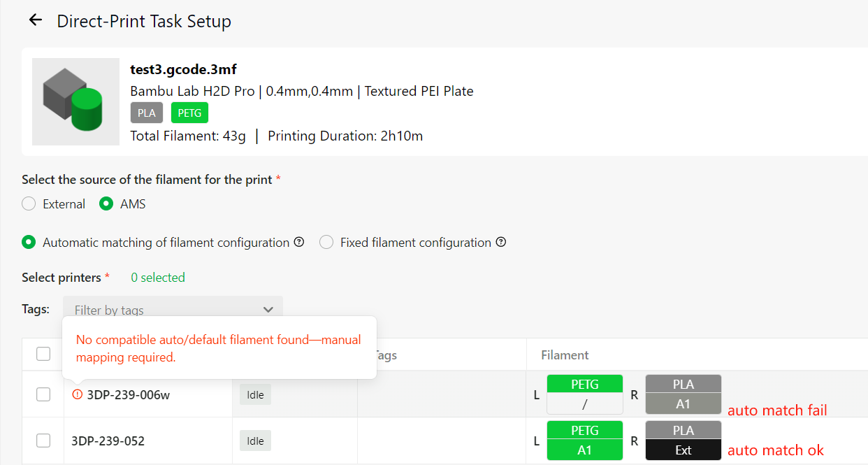Open the test3.gcode.3mf model thumbnail

click(76, 101)
